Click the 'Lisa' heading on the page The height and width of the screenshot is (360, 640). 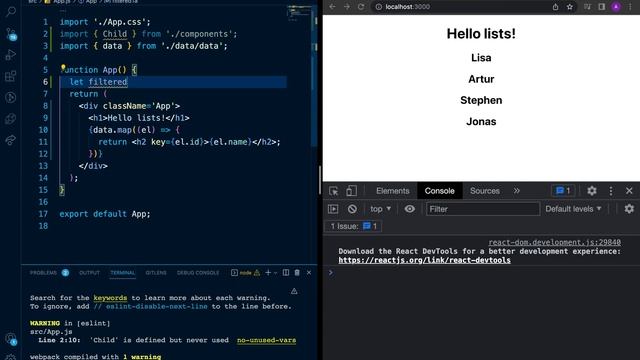tap(481, 58)
